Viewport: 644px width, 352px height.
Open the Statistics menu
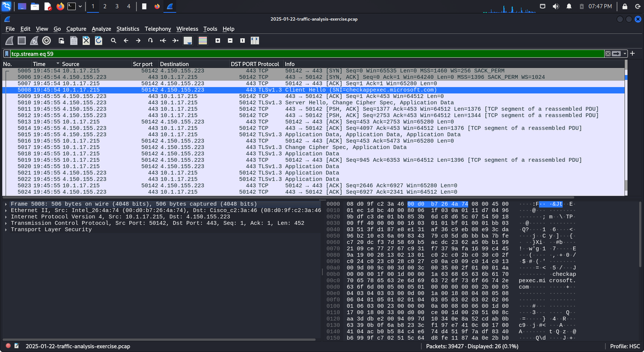tap(128, 28)
